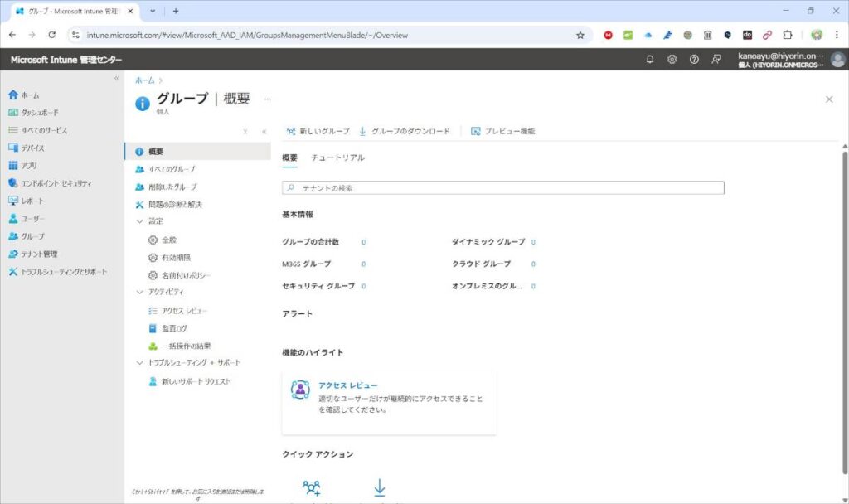Screen dimensions: 849x504
Task: Click the site information icon in address bar
Action: tap(75, 35)
